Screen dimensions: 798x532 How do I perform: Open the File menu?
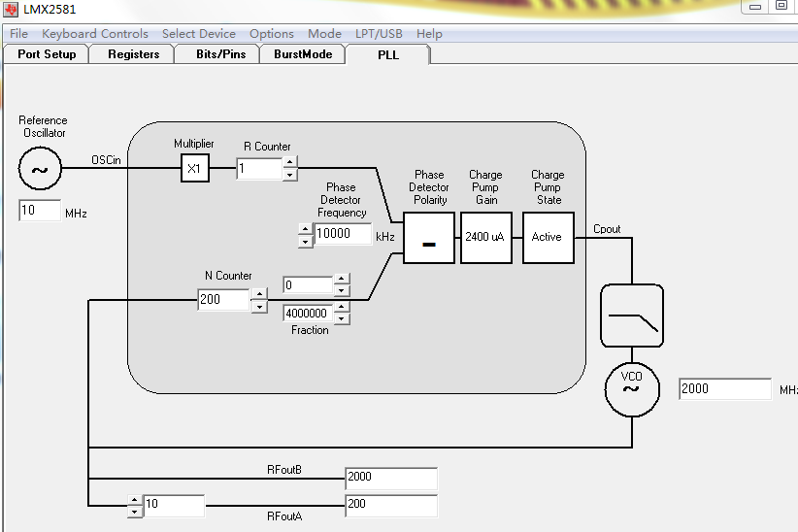pyautogui.click(x=18, y=34)
